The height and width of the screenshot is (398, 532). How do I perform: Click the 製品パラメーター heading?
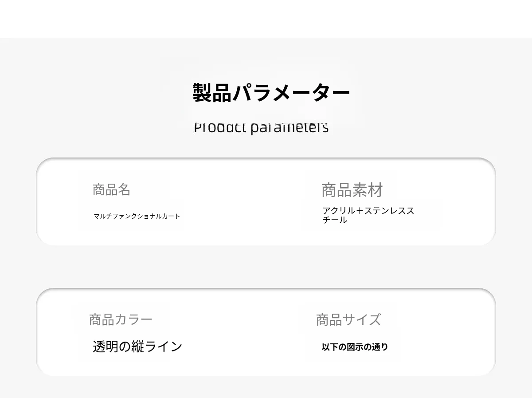click(x=271, y=93)
